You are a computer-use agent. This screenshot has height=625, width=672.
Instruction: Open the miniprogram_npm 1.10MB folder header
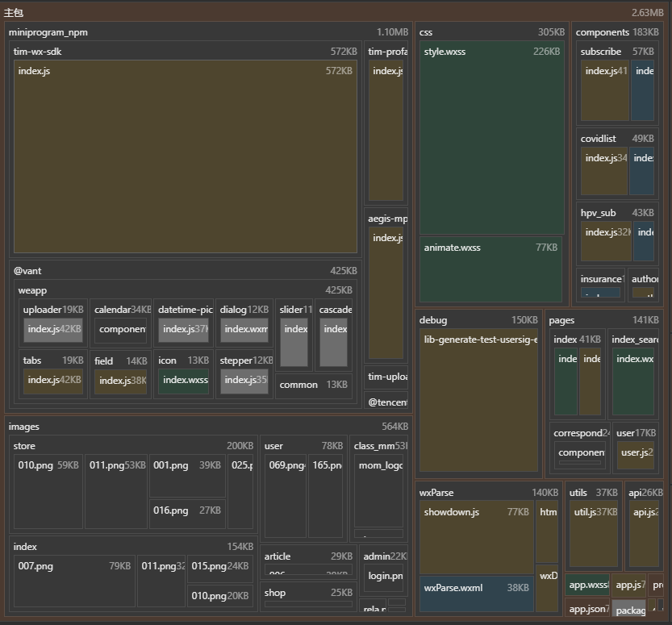[208, 32]
